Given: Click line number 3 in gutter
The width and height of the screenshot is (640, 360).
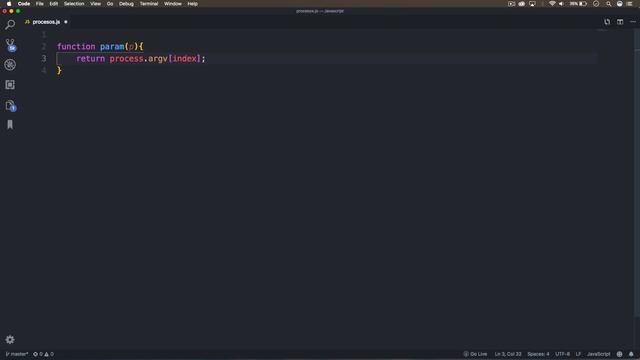Looking at the screenshot, I should pyautogui.click(x=44, y=58).
